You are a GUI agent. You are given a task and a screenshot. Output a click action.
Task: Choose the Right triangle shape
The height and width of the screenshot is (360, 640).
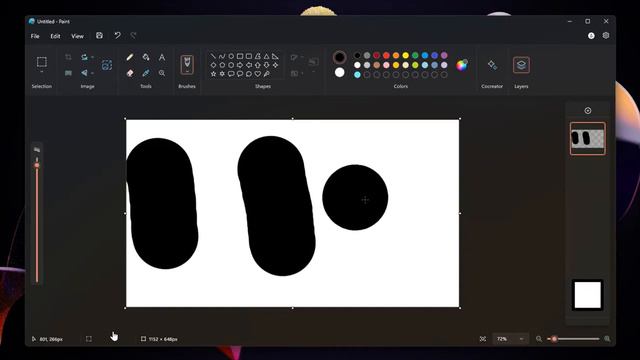tap(276, 56)
